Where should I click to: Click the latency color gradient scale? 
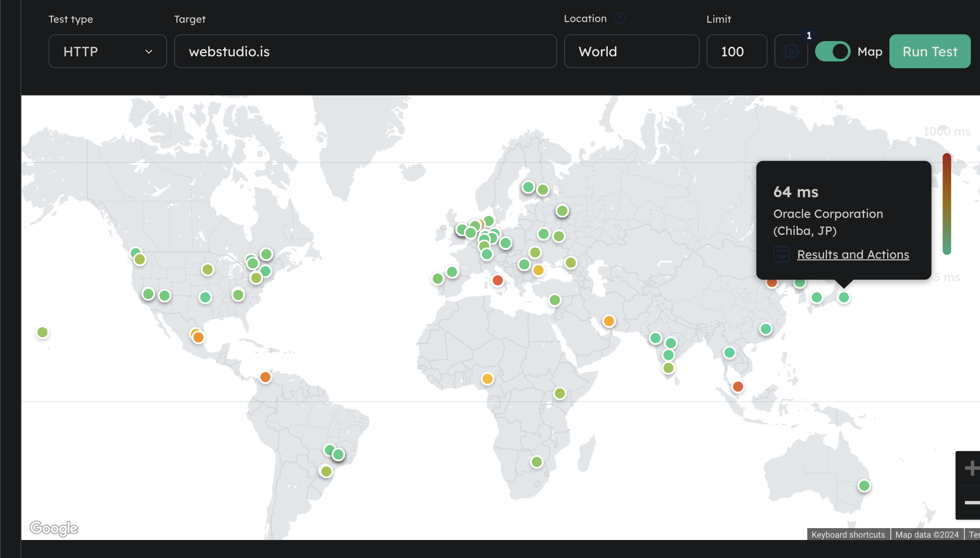click(947, 204)
